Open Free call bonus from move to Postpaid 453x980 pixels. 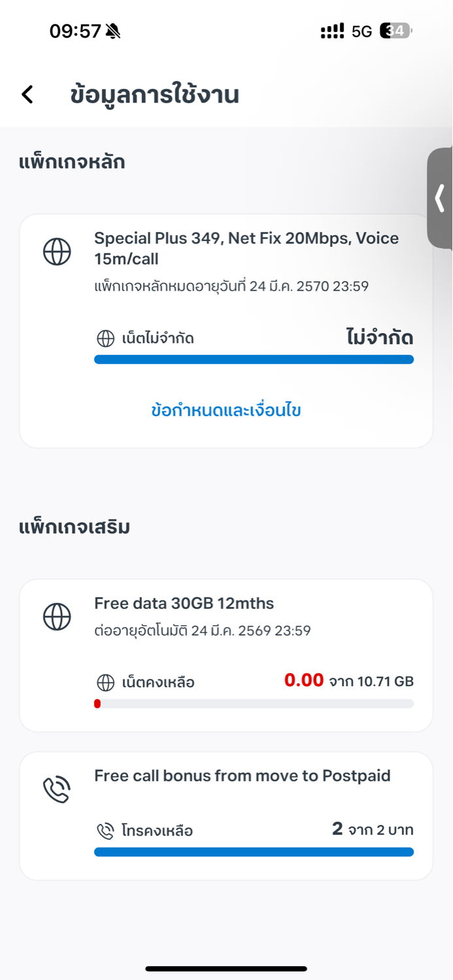point(242,776)
